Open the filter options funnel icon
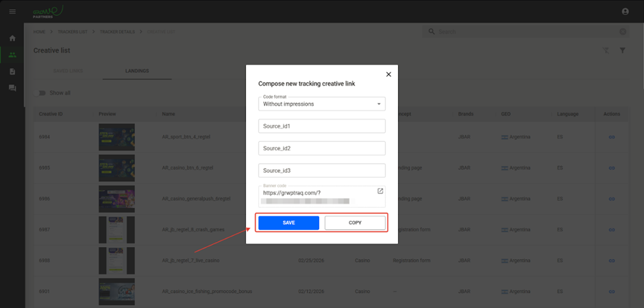644x308 pixels. point(623,51)
